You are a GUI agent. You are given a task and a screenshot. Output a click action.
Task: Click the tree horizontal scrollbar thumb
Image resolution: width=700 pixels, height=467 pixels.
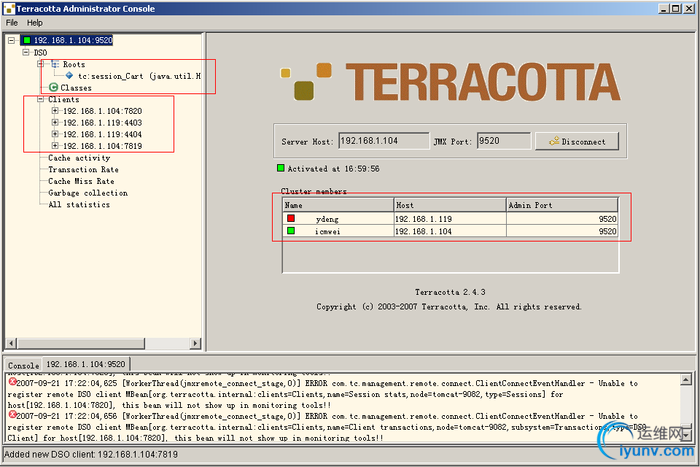pyautogui.click(x=81, y=343)
